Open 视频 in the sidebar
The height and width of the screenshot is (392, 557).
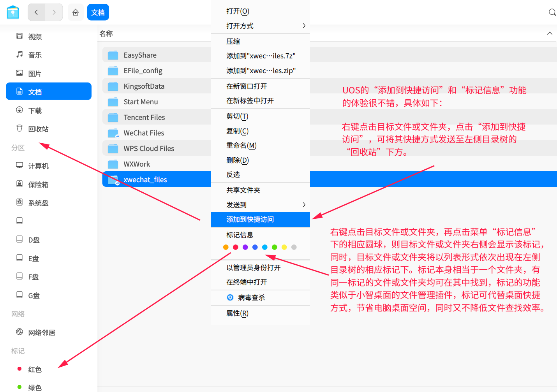pos(49,37)
